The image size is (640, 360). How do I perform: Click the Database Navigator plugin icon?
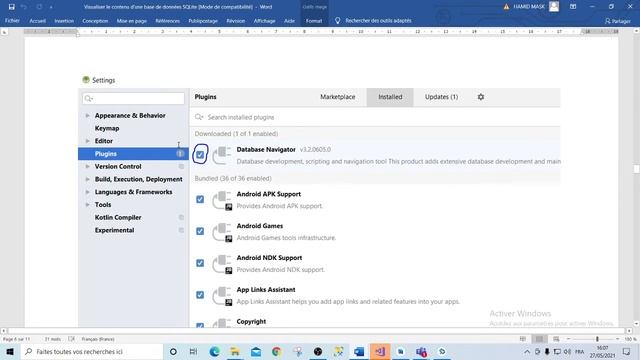(x=222, y=156)
